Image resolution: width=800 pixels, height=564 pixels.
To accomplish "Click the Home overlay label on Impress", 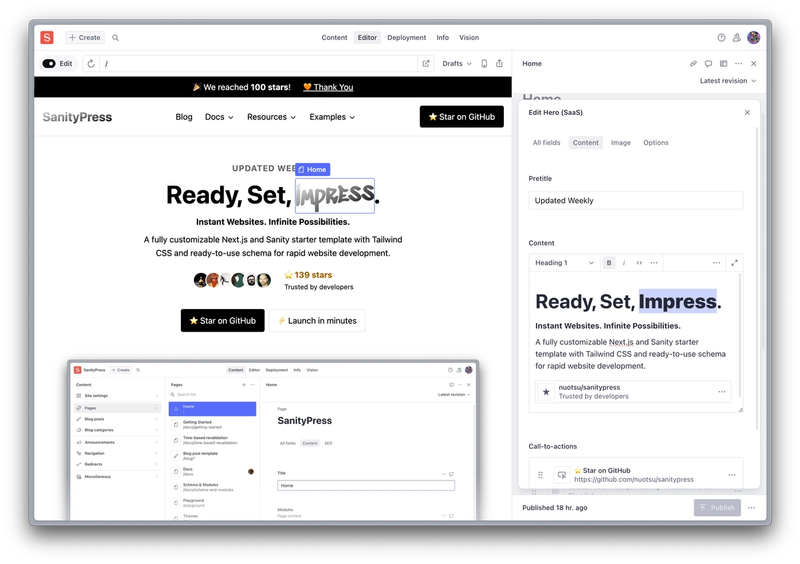I will [x=312, y=169].
